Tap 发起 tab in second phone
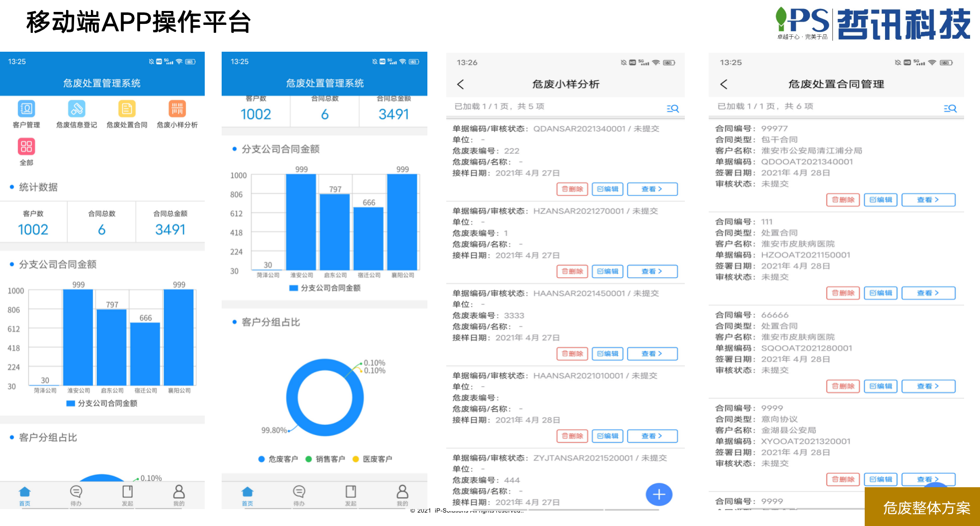This screenshot has height=526, width=980. point(351,496)
